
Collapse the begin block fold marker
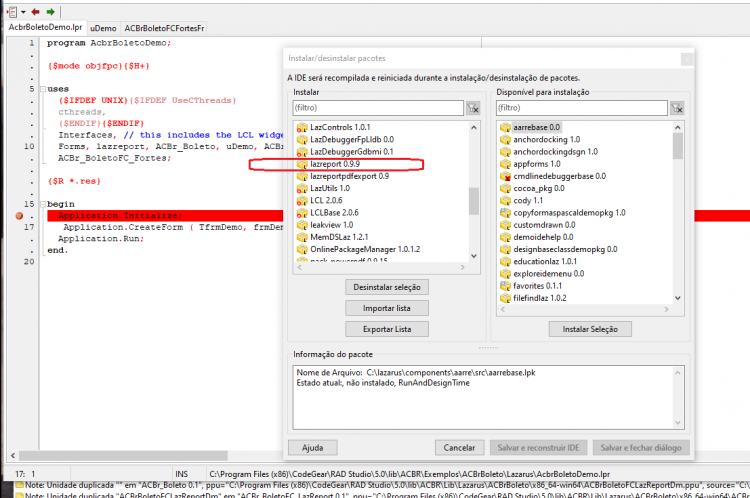tap(43, 204)
